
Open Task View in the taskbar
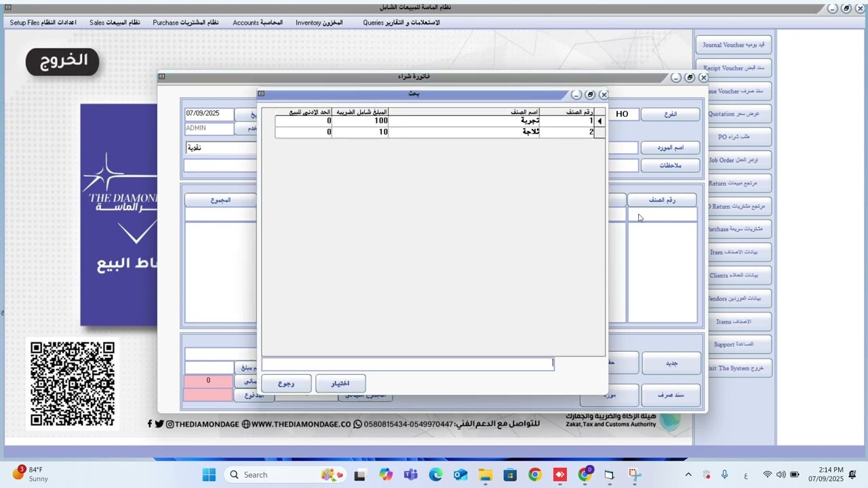click(359, 474)
